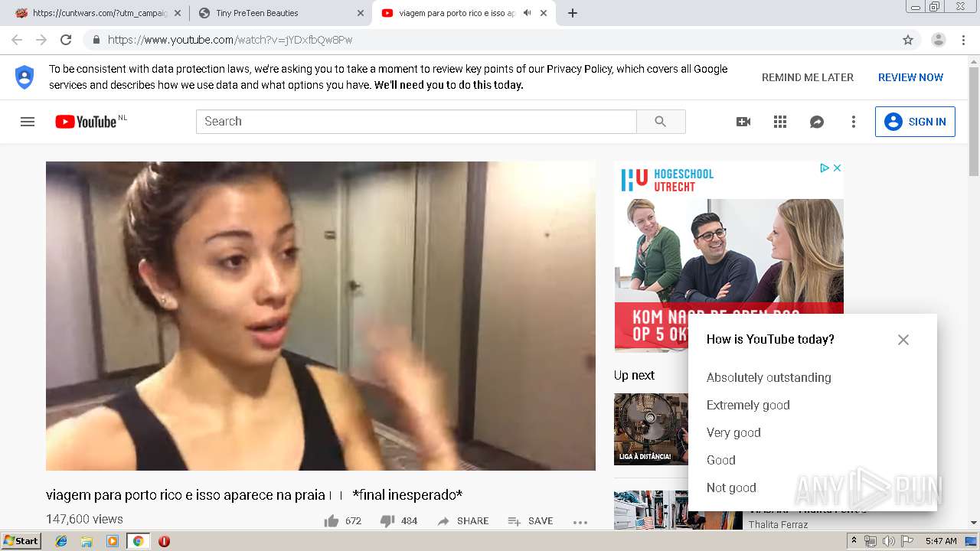Screen dimensions: 980x551
Task: Click the video player to pause
Action: 321,315
